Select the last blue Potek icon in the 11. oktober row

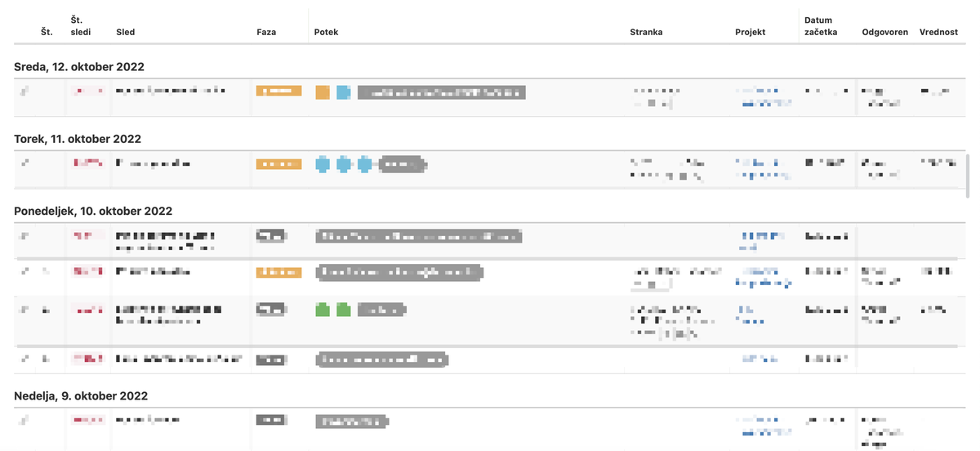point(364,164)
